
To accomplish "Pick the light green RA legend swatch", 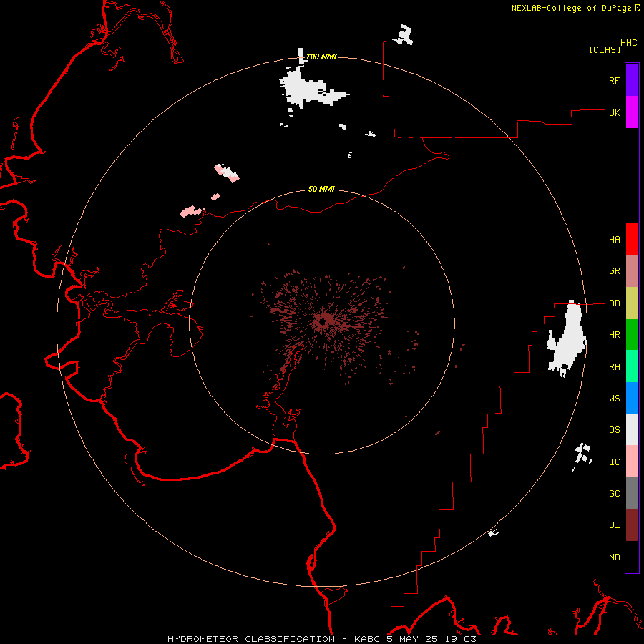I will [632, 366].
